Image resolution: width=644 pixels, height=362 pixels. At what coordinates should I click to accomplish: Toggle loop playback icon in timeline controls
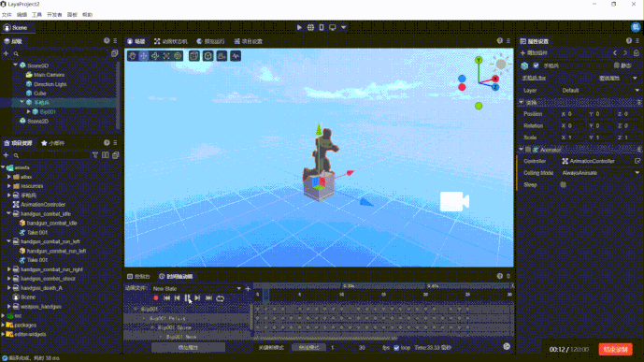(221, 298)
